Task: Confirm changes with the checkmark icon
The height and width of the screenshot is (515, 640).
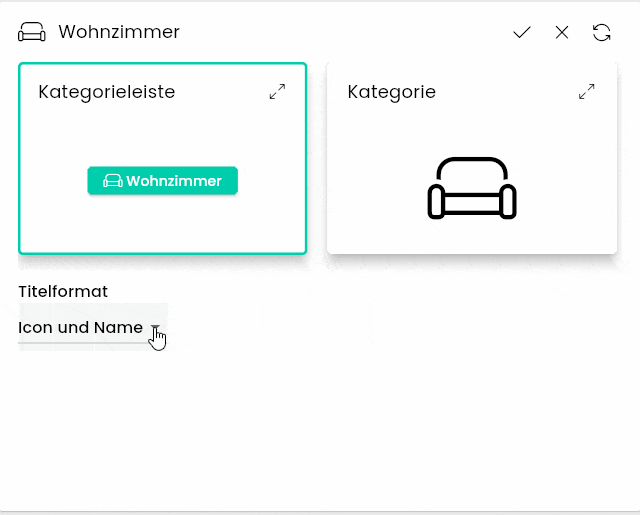Action: pos(522,32)
